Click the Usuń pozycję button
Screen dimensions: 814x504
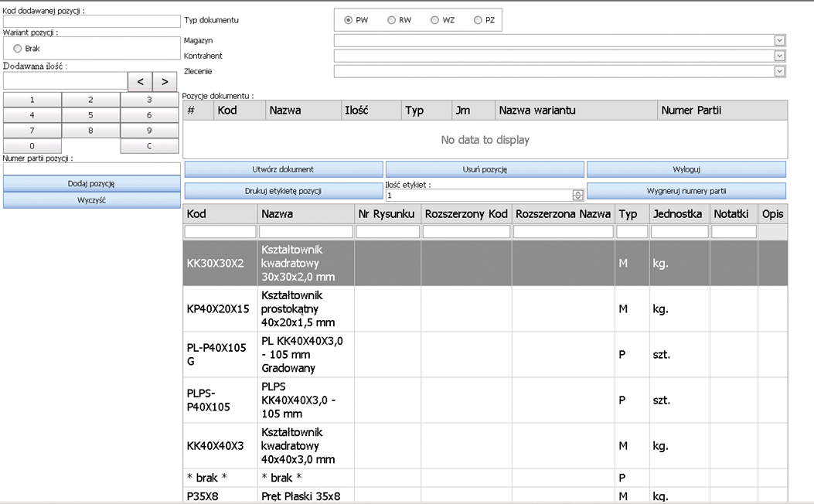[x=485, y=169]
